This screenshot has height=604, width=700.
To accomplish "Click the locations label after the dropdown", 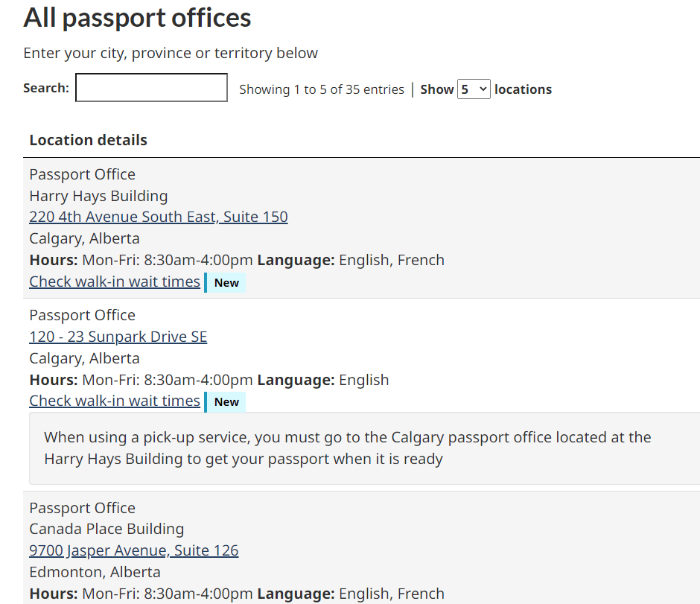I will coord(523,89).
